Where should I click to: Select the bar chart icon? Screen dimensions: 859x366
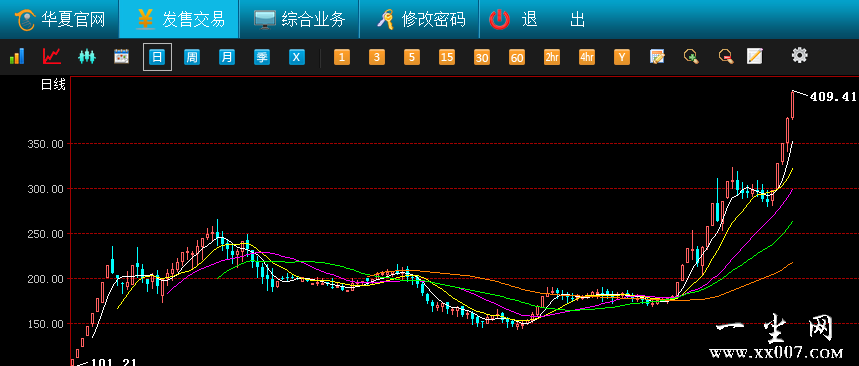(16, 56)
